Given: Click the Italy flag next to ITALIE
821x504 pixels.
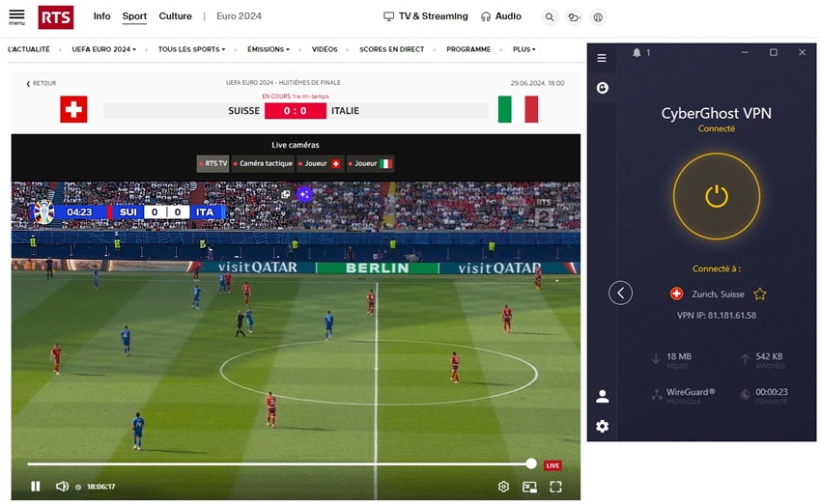Looking at the screenshot, I should (x=518, y=109).
